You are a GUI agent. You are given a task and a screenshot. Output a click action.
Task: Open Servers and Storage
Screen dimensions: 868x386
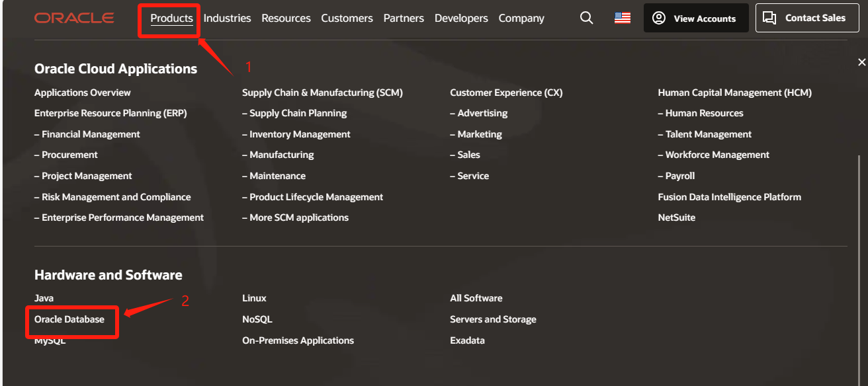pyautogui.click(x=493, y=319)
